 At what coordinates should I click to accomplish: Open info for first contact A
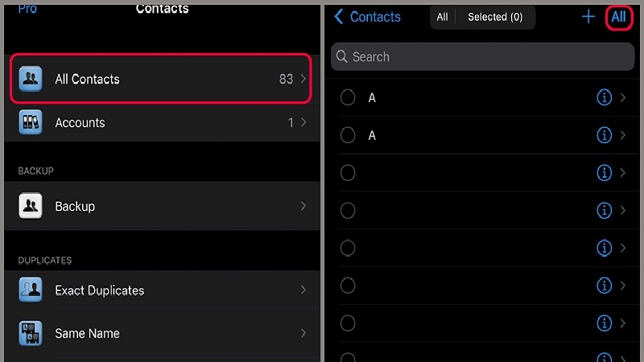(604, 97)
